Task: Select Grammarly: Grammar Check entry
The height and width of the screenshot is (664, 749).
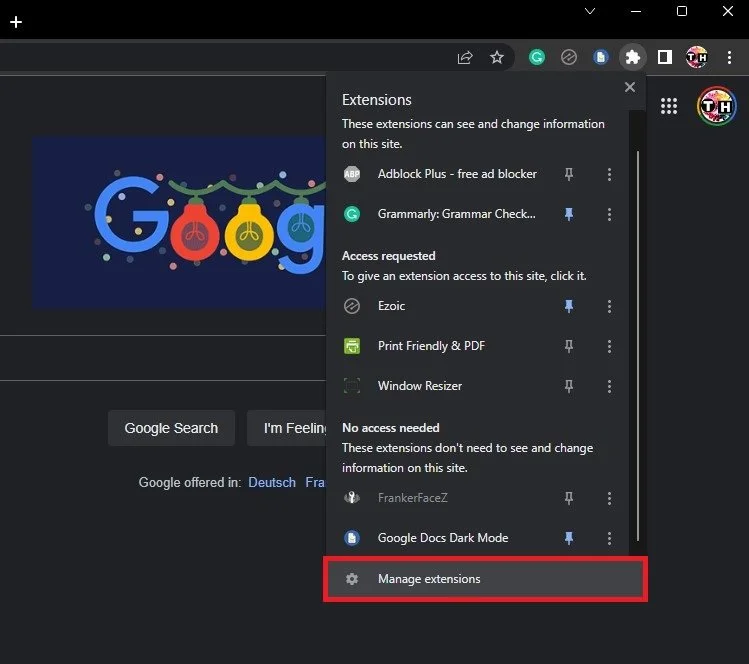Action: (x=457, y=214)
